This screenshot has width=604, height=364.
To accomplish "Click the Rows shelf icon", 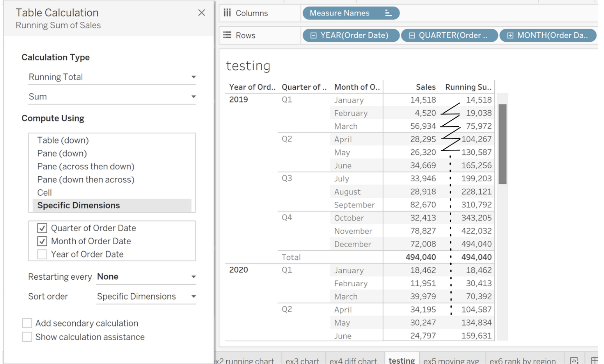I will (227, 35).
